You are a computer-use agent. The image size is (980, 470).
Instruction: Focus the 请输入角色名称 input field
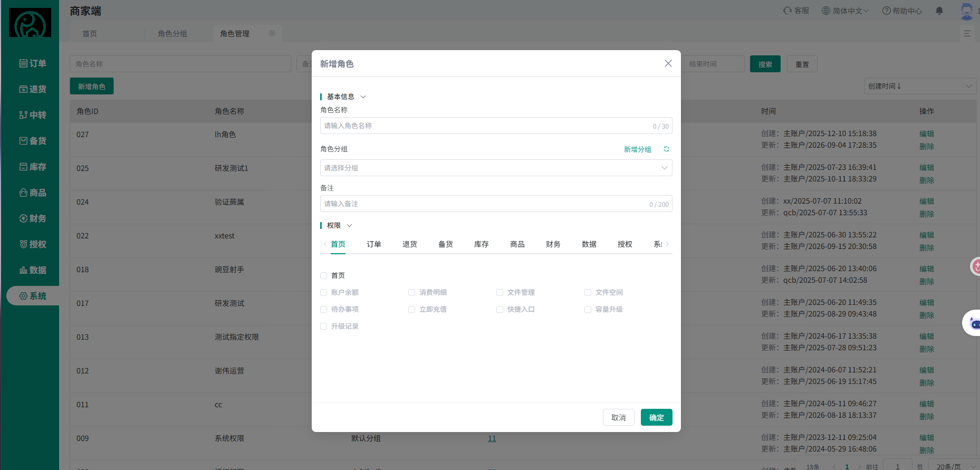pos(496,126)
